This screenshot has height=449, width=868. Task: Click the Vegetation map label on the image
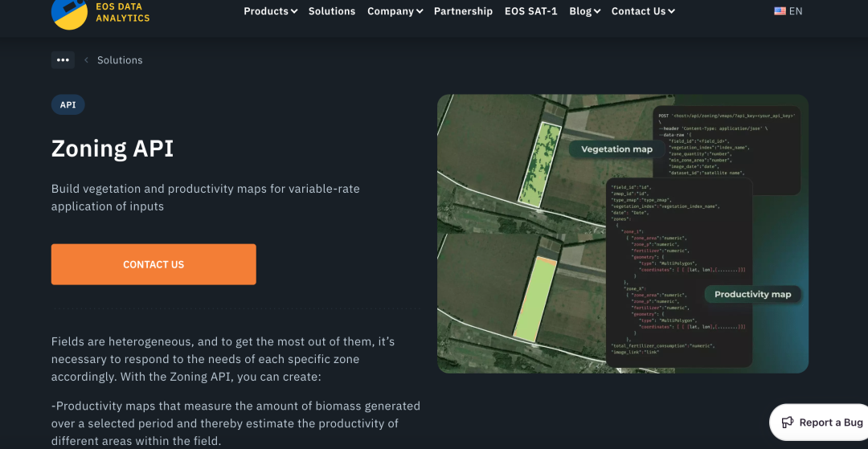coord(616,149)
